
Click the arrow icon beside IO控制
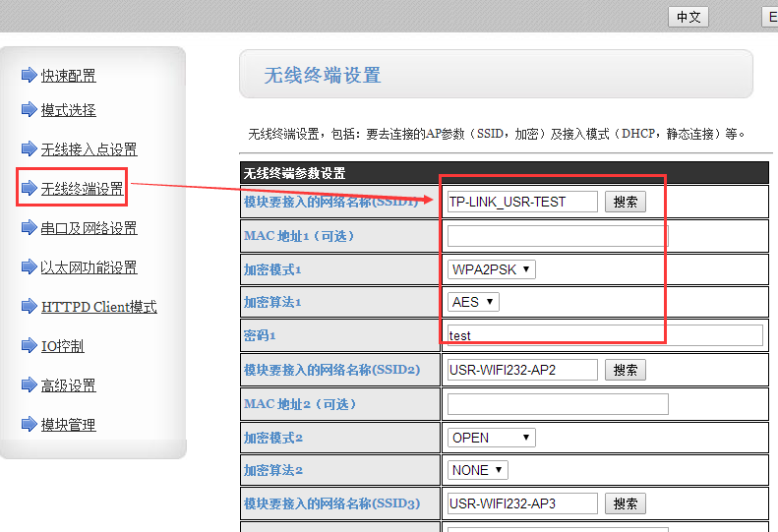[29, 346]
